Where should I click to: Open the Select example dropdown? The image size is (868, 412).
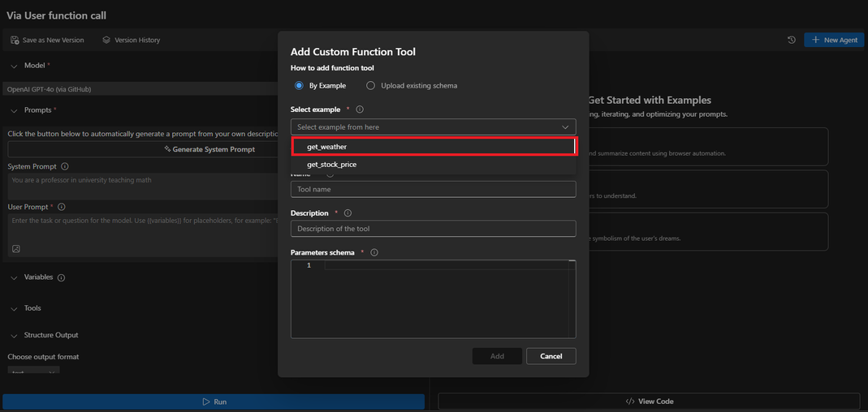click(434, 127)
